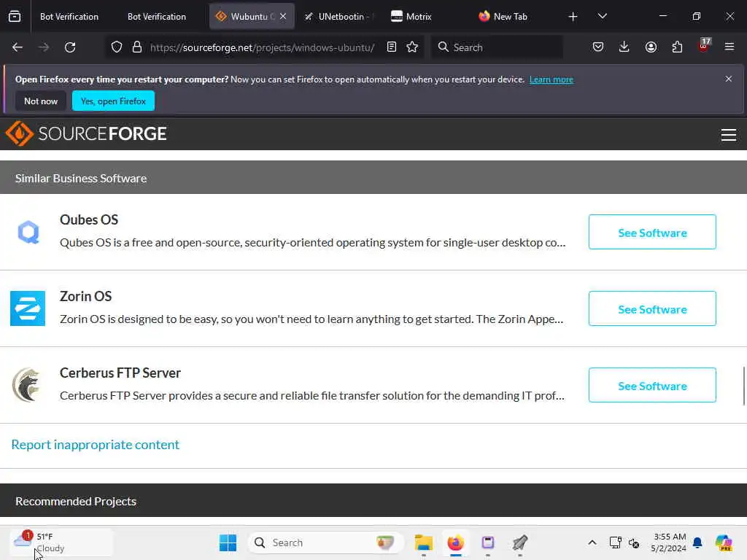Open the purple app in taskbar

pos(488,542)
